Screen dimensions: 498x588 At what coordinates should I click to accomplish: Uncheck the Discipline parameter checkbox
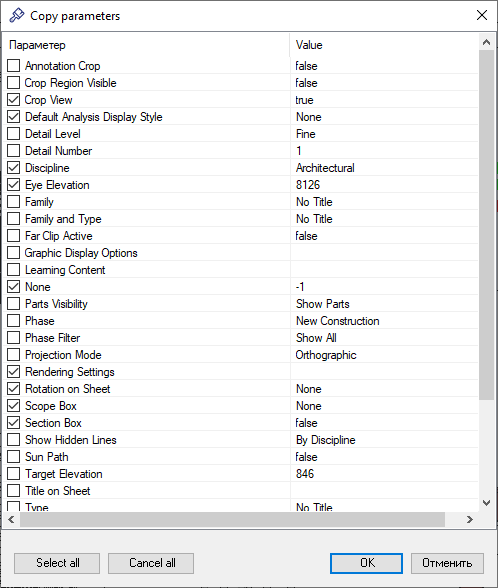point(14,168)
